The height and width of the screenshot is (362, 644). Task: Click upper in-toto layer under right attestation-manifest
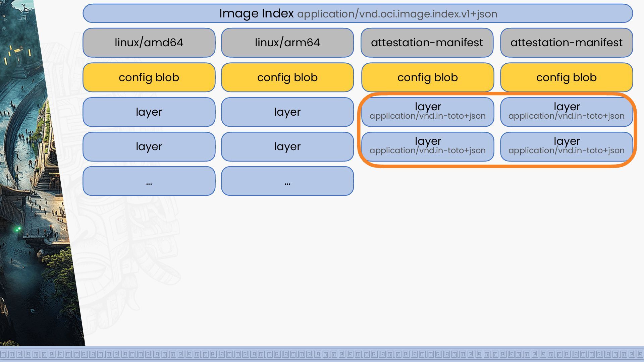point(567,112)
